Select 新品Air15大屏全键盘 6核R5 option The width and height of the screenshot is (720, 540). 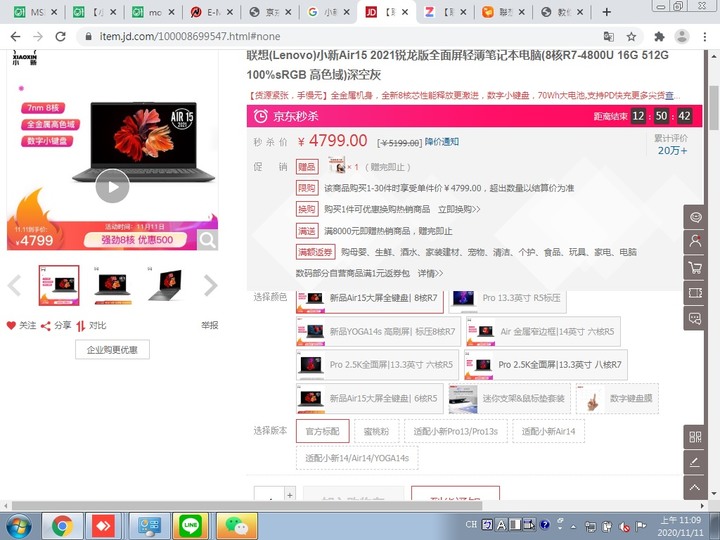[x=370, y=399]
